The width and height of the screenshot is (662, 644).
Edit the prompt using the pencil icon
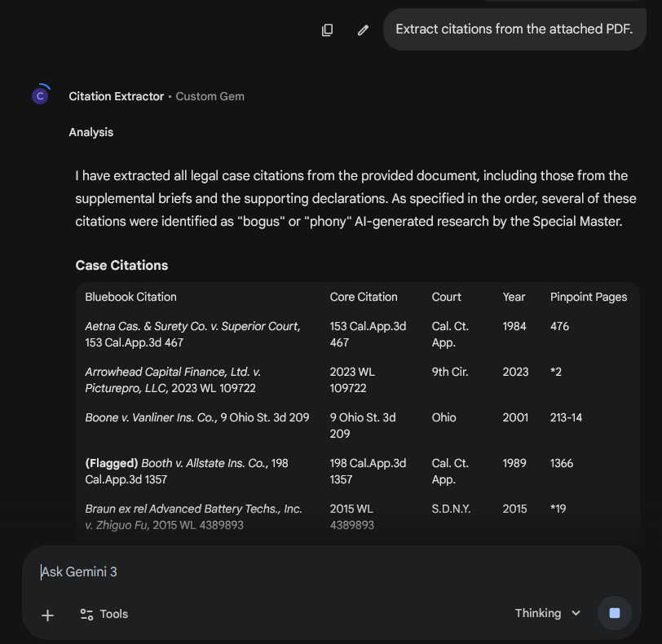click(x=363, y=29)
